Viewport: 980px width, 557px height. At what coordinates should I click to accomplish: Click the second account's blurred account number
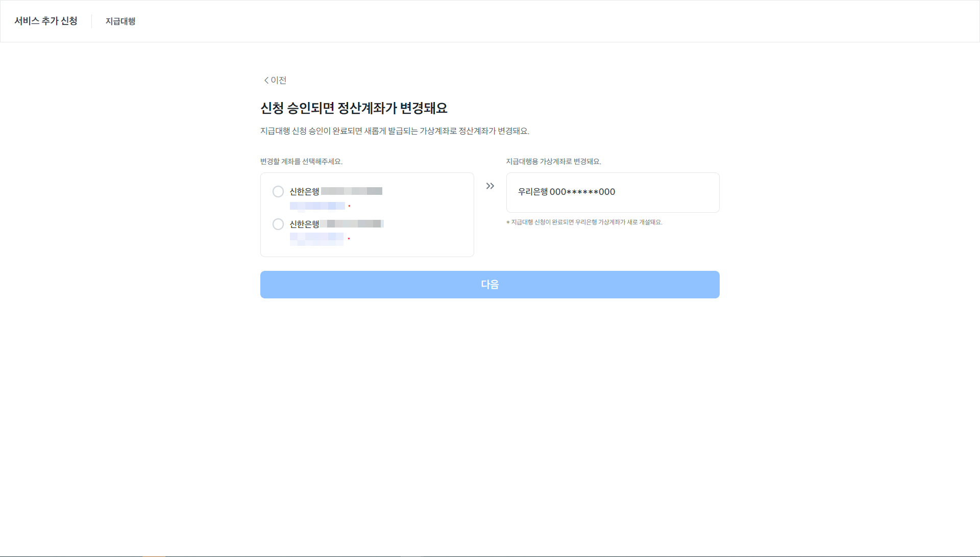[x=352, y=224]
